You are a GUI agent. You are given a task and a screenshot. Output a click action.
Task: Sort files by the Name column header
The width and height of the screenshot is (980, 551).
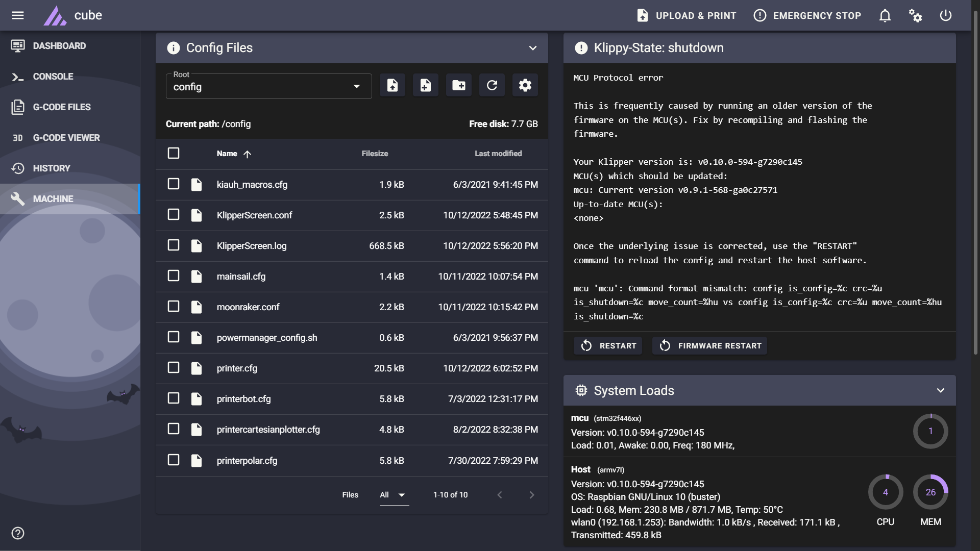coord(227,154)
